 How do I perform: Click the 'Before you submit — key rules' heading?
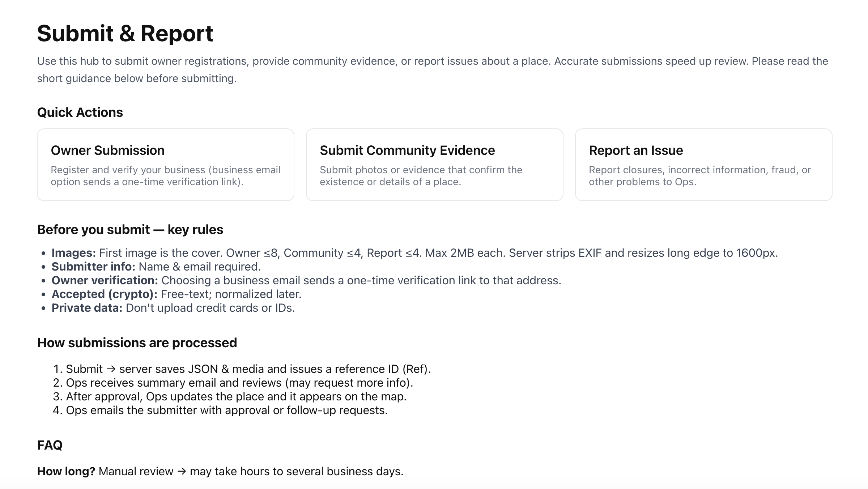click(x=130, y=230)
